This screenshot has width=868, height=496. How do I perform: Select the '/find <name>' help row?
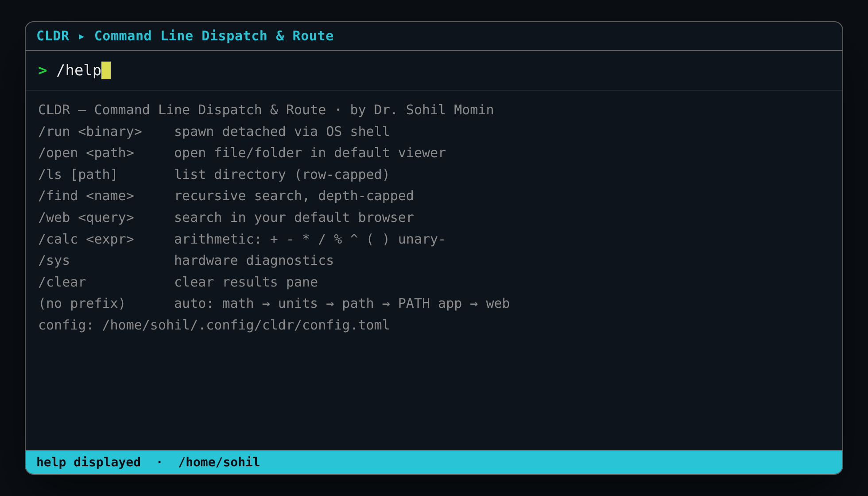(x=226, y=196)
